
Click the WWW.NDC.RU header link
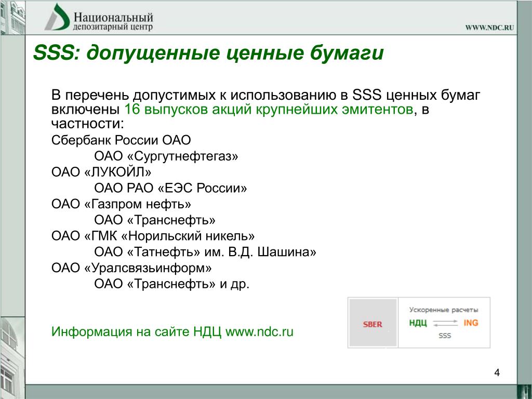[489, 28]
